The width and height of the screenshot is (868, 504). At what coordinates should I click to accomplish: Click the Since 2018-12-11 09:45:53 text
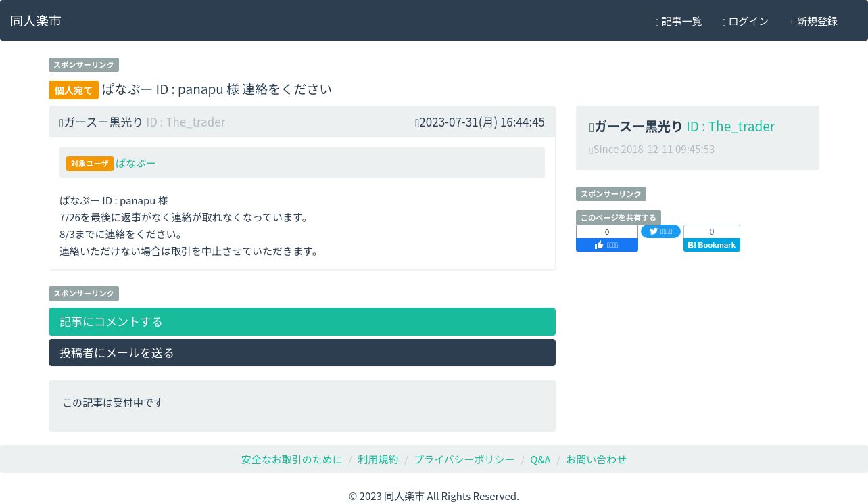click(x=654, y=149)
